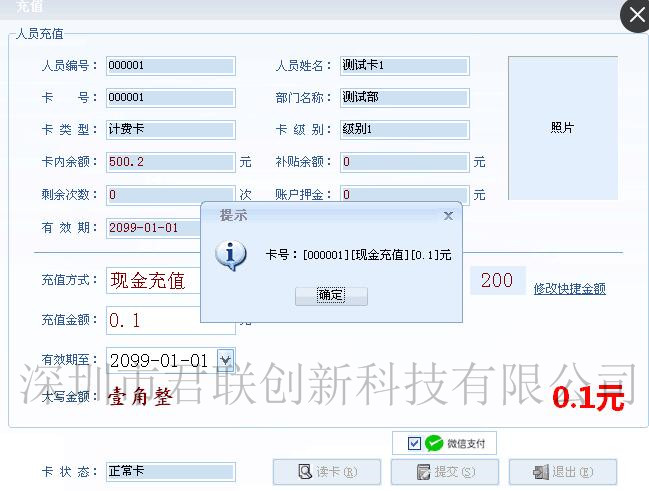Viewport: 649px width, 491px height.
Task: Click the 人员编号 field
Action: tap(171, 66)
